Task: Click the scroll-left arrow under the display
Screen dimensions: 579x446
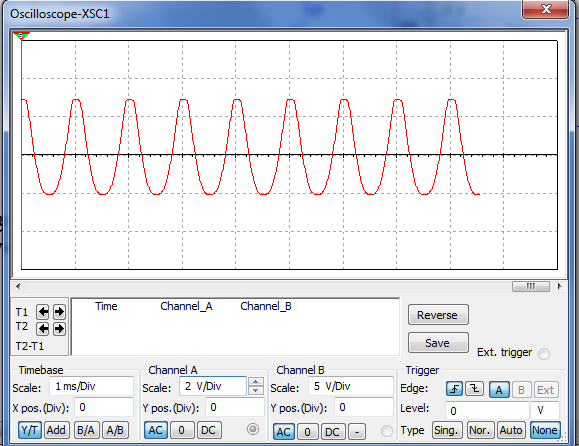Action: click(18, 286)
